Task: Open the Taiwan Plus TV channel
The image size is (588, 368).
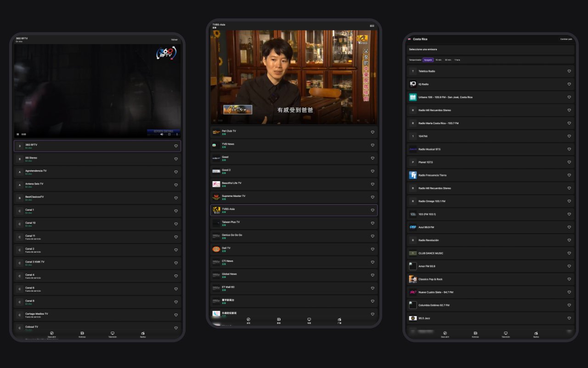Action: point(294,223)
